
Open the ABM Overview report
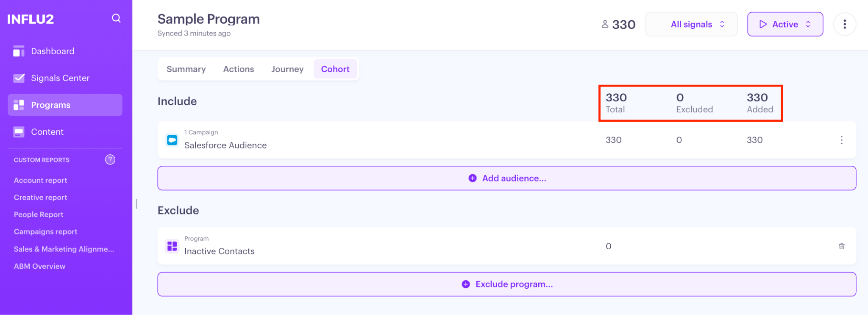[x=40, y=266]
